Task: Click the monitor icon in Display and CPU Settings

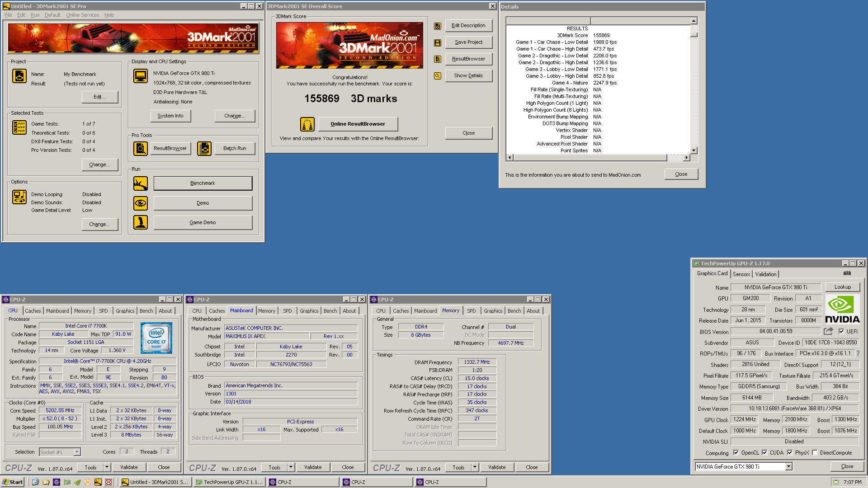Action: coord(141,76)
